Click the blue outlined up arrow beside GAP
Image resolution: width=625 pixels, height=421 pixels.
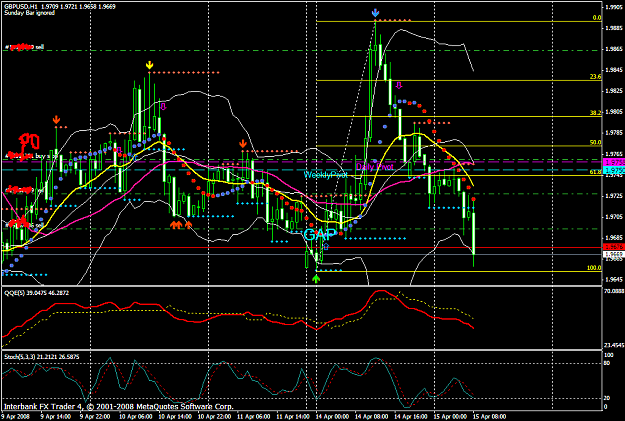(x=326, y=246)
